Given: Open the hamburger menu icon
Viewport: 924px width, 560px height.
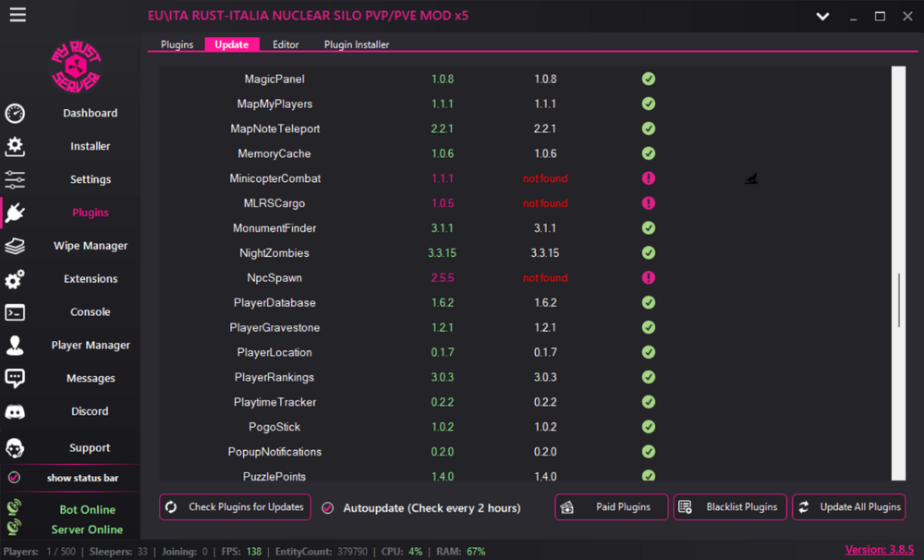Looking at the screenshot, I should tap(18, 15).
